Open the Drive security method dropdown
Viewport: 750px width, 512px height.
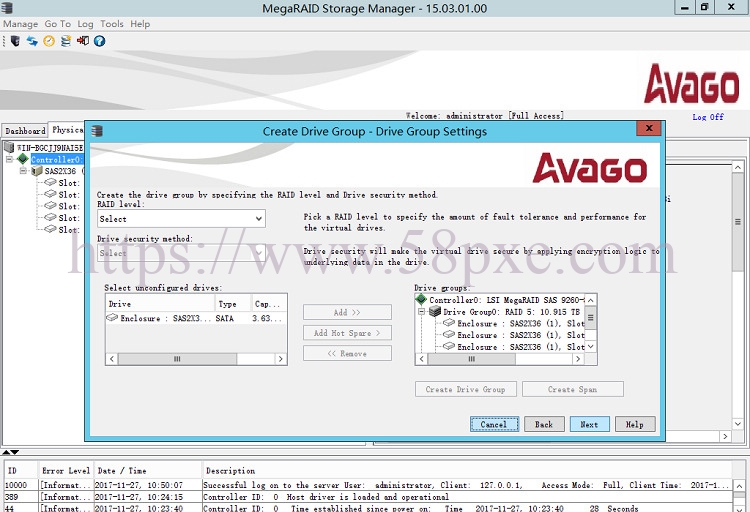click(x=181, y=253)
